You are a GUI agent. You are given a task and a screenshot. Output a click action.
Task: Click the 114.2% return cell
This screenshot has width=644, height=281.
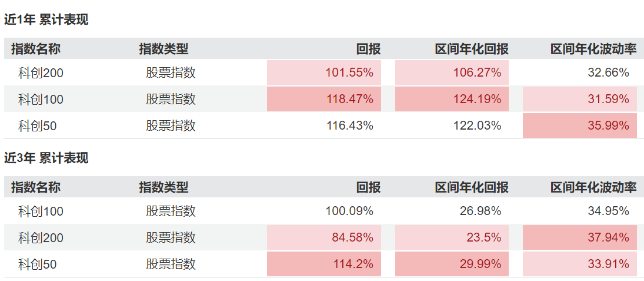point(324,264)
